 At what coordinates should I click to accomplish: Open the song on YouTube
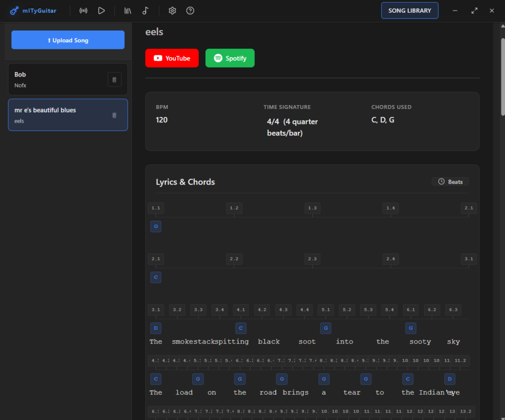[x=172, y=58]
